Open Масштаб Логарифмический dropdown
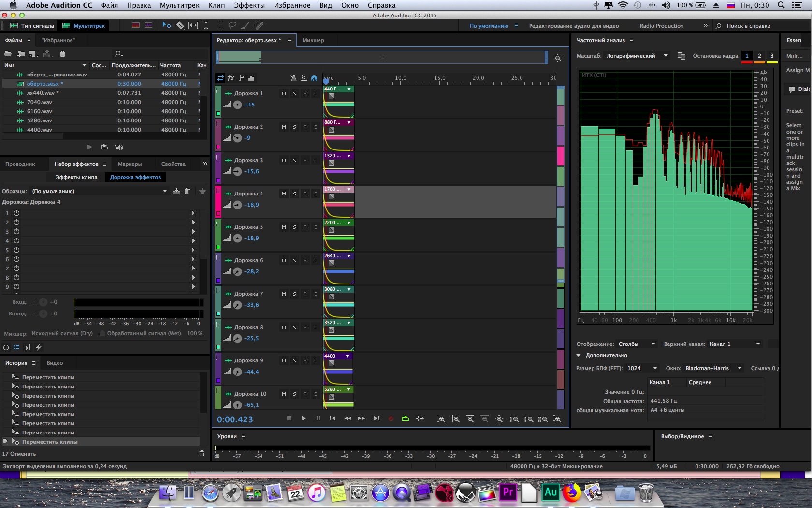Screen dimensions: 812x508 click(637, 56)
